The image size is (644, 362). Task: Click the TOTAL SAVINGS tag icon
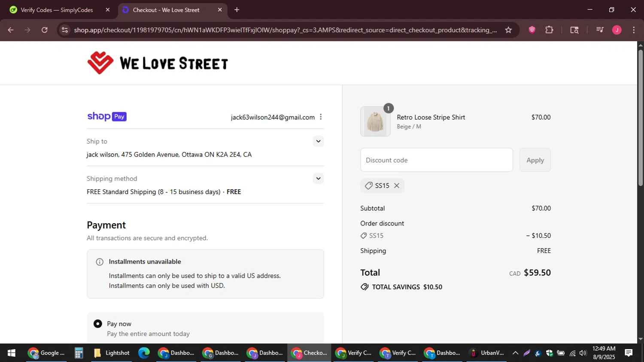(365, 287)
